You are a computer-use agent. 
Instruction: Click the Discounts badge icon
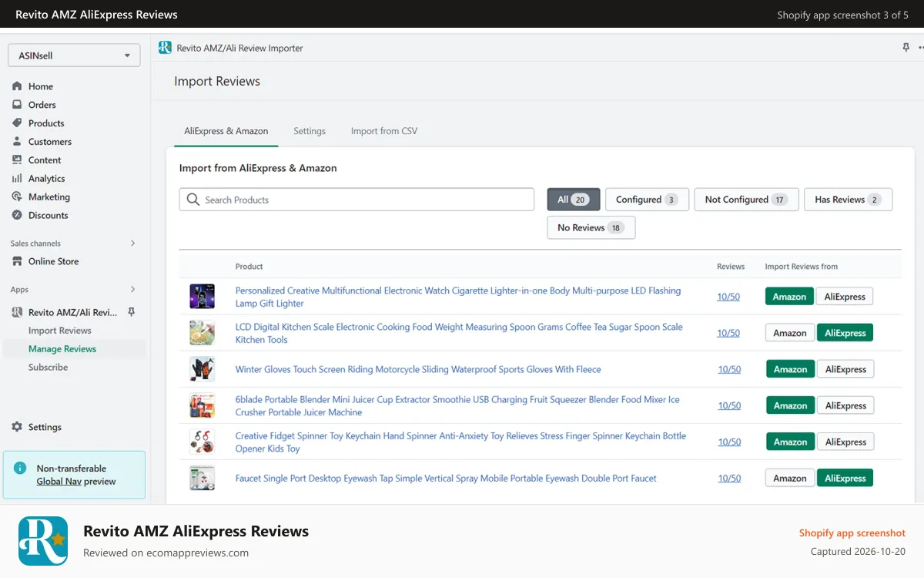pos(17,216)
